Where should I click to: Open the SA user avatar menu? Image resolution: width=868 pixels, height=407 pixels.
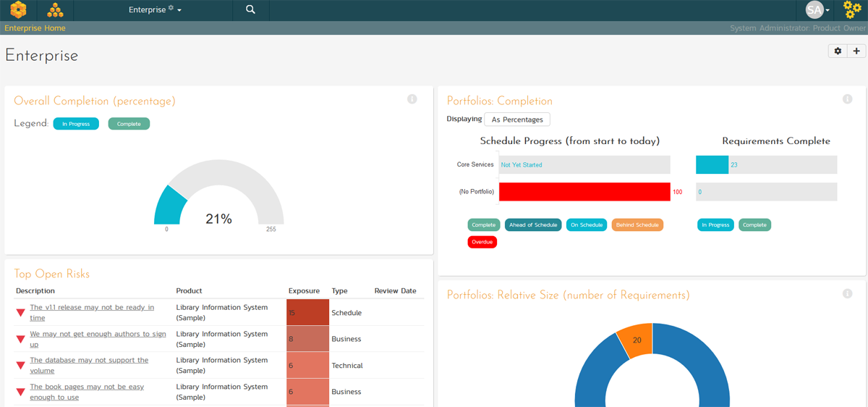point(817,10)
